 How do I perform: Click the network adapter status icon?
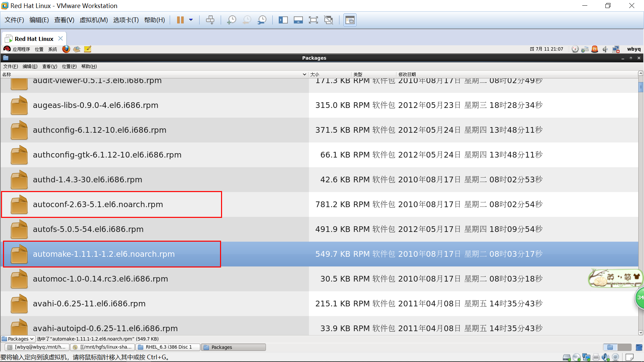pos(586,357)
